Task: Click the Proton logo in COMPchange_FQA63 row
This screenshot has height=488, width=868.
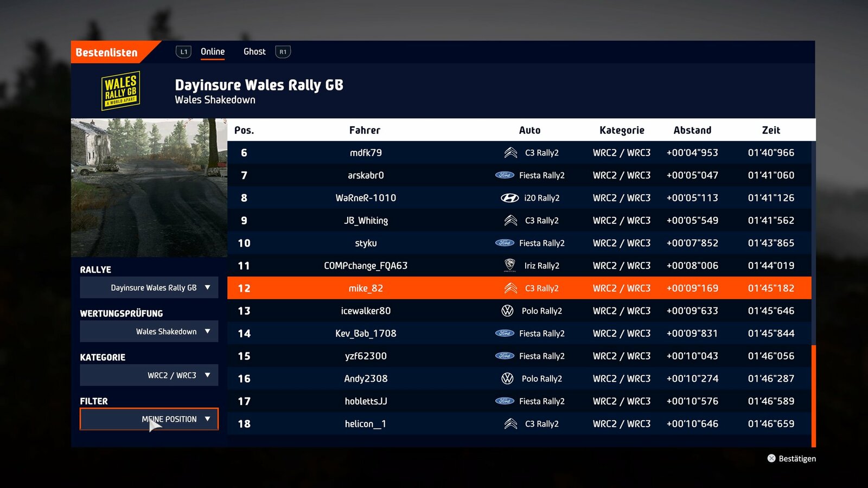Action: (509, 265)
